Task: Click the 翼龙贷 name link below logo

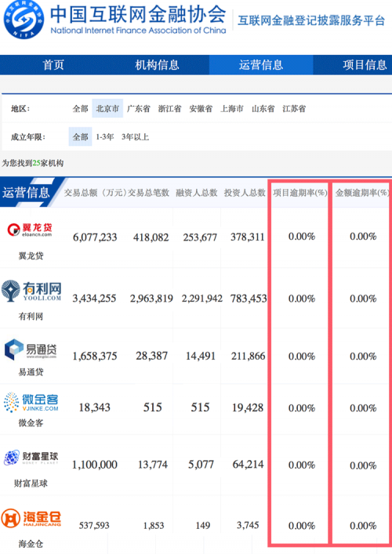Action: point(31,255)
